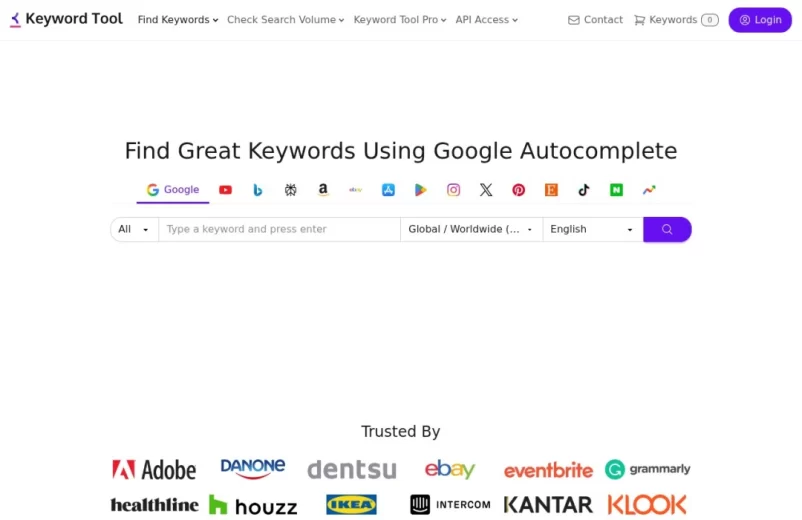Switch to the App Store keyword tab

388,190
